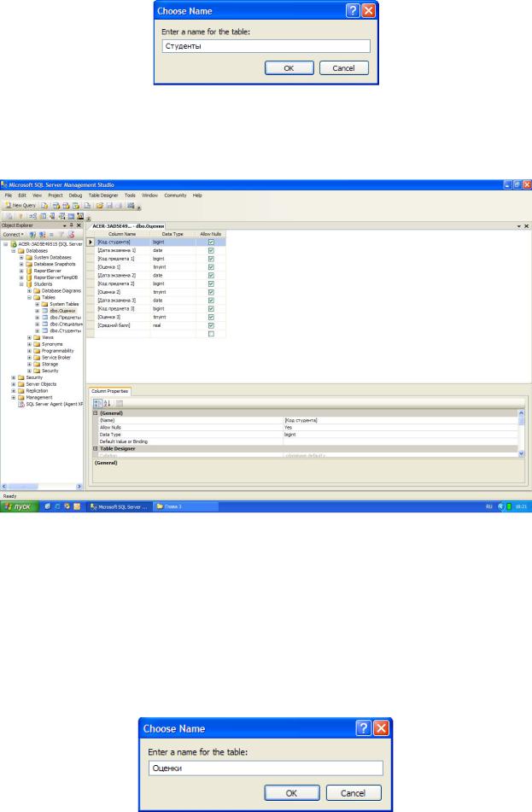Click the SQL Server Agent tree icon
This screenshot has width=532, height=812.
click(x=21, y=405)
